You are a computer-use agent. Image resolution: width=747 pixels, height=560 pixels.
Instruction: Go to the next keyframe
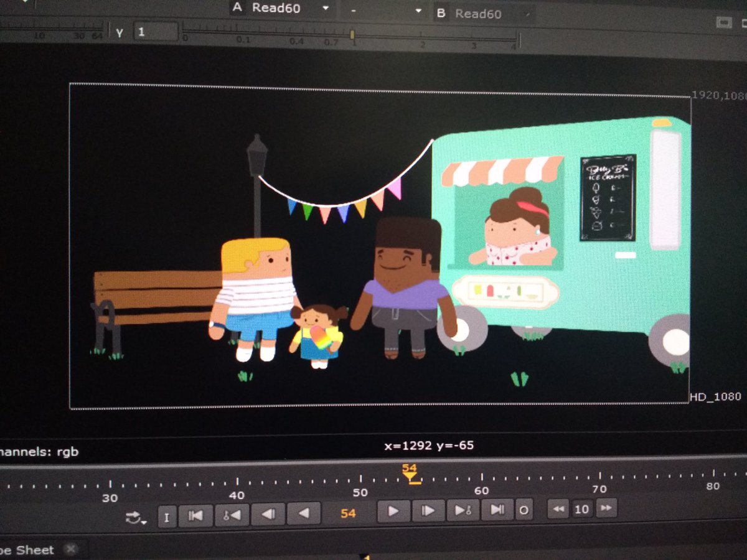point(463,510)
